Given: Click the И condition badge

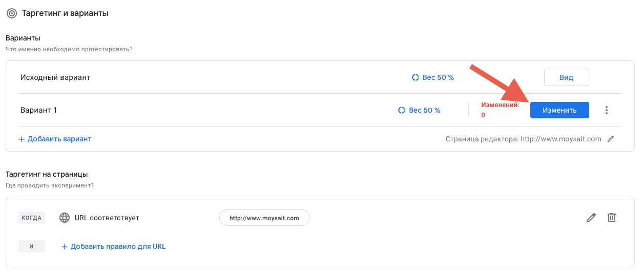Looking at the screenshot, I should 32,246.
